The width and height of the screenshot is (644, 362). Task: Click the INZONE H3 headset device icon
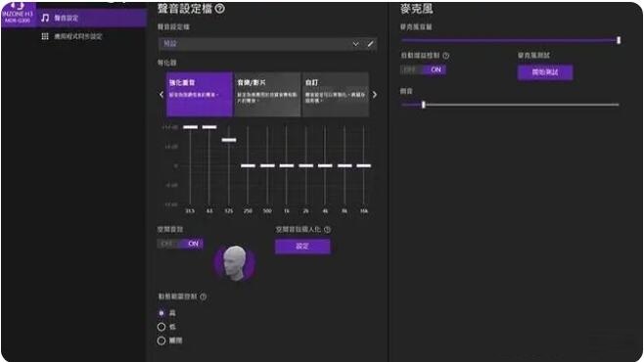18,14
